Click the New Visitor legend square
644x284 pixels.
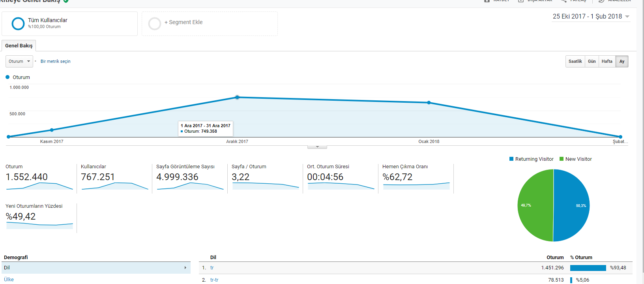tap(562, 159)
